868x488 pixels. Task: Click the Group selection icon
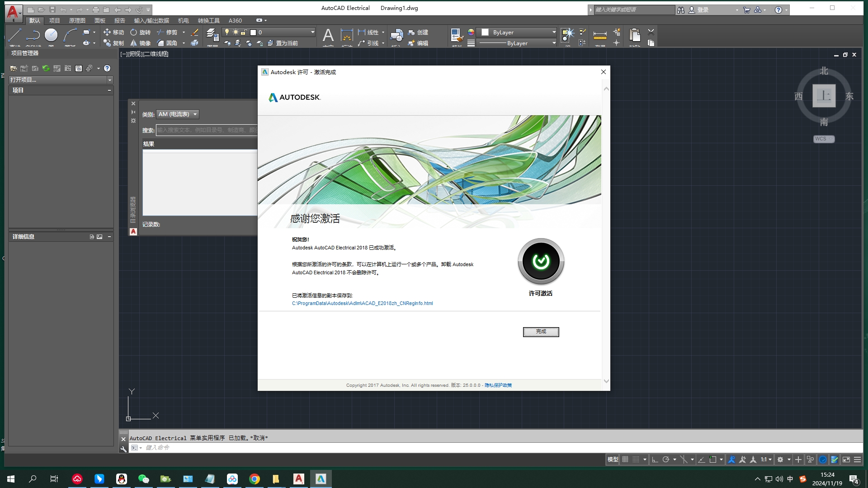567,34
